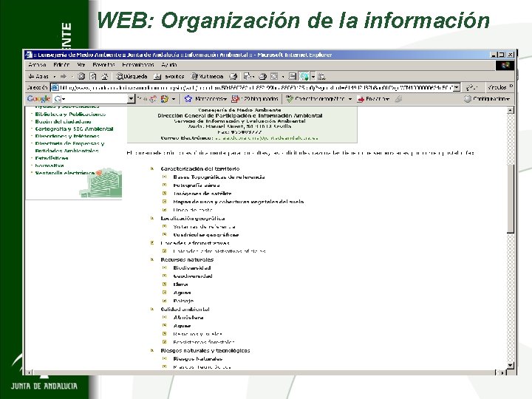Click the popups bloqueados button
The image size is (532, 399).
click(x=255, y=99)
